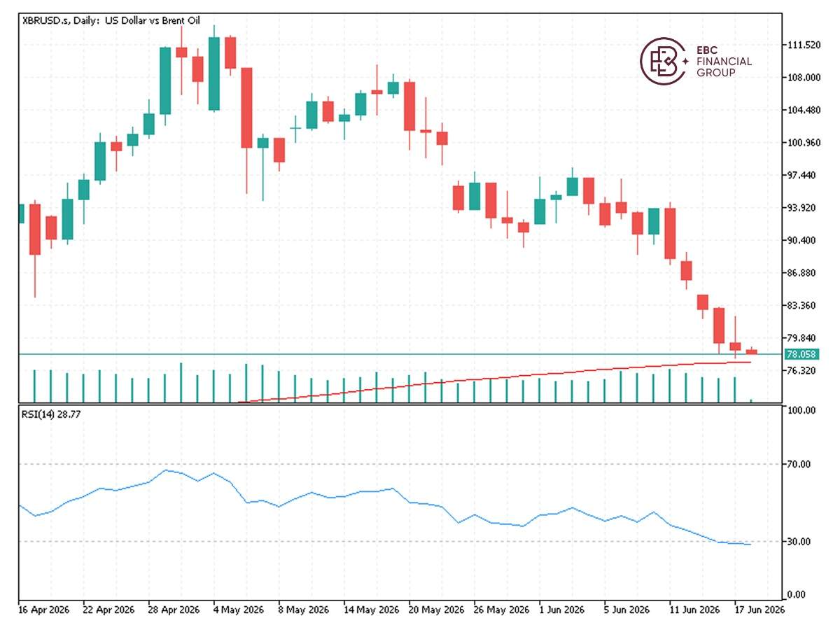Click the 93.920 price axis label
The height and width of the screenshot is (632, 840).
tap(801, 208)
